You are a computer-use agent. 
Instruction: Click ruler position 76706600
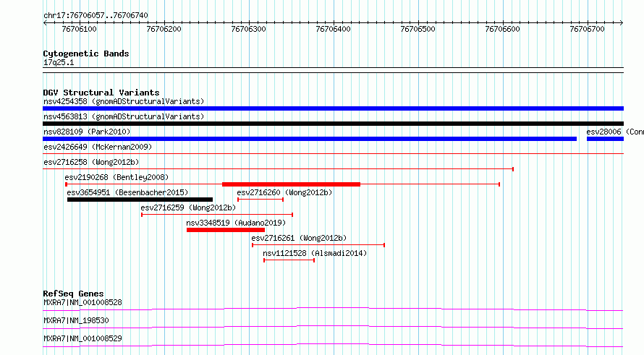click(x=502, y=29)
